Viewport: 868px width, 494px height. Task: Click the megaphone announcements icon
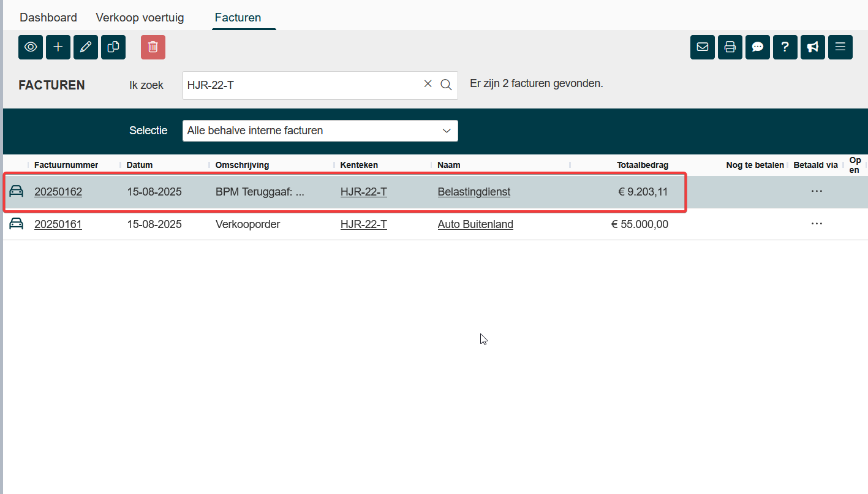(813, 47)
